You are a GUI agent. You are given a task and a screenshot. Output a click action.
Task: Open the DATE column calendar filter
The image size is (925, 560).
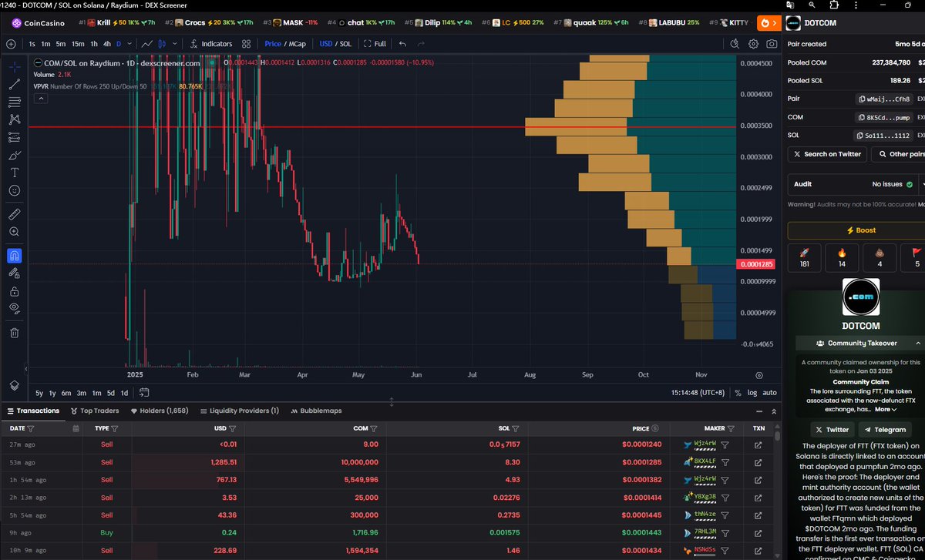point(76,428)
